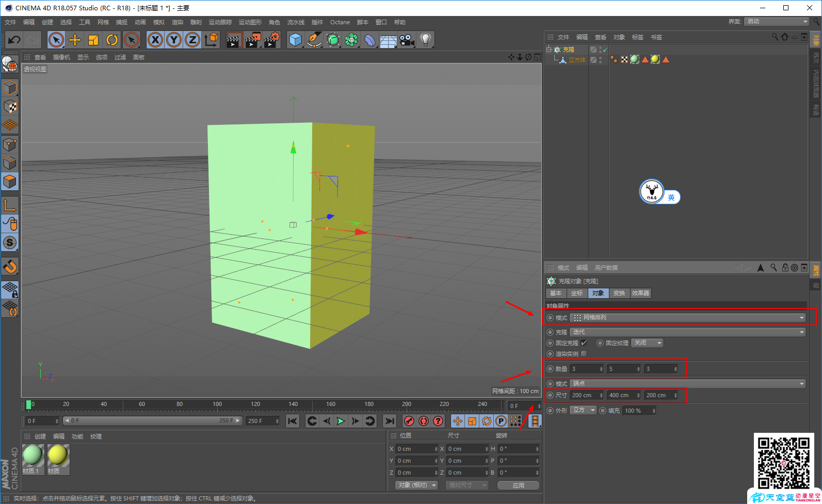The image size is (822, 504).
Task: Collapse the 克隆 object tree node
Action: 550,50
